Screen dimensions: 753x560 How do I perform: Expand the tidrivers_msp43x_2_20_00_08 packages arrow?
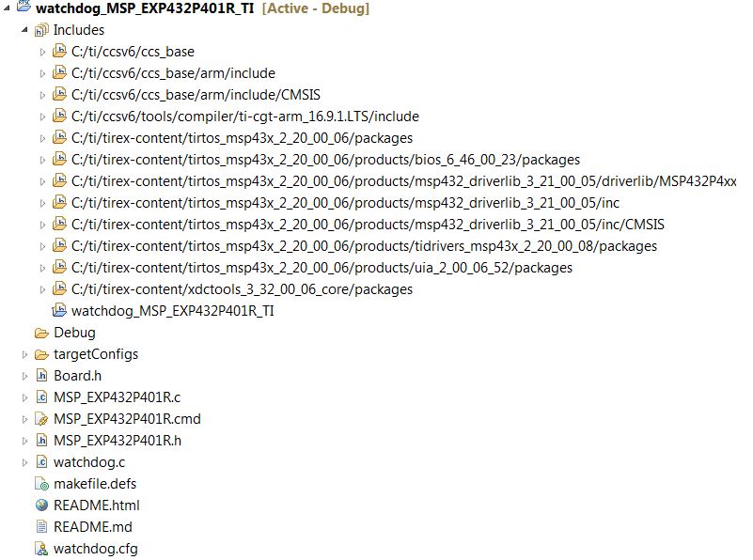coord(42,246)
